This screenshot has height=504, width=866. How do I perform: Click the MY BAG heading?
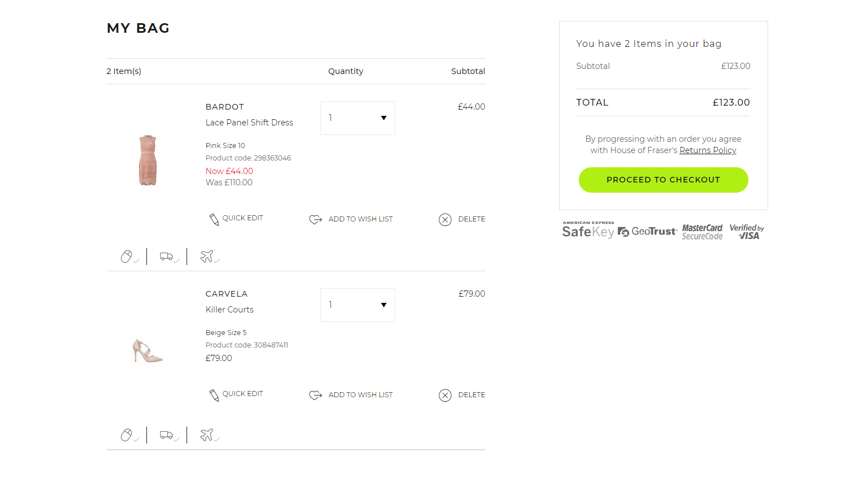138,28
